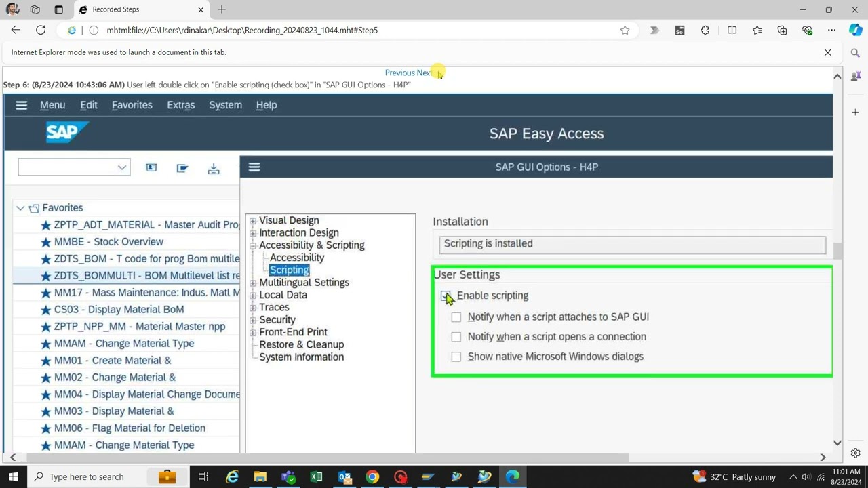
Task: Open the Edge profile avatar
Action: pyautogui.click(x=12, y=9)
